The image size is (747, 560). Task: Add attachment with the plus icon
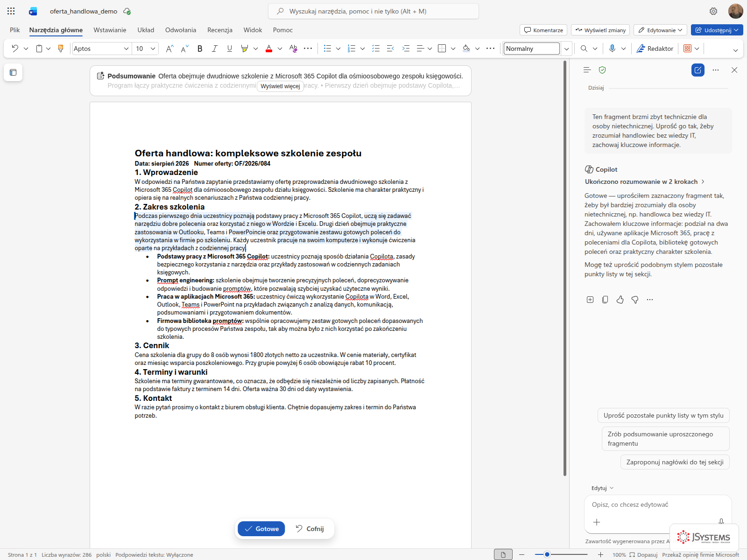pyautogui.click(x=597, y=522)
